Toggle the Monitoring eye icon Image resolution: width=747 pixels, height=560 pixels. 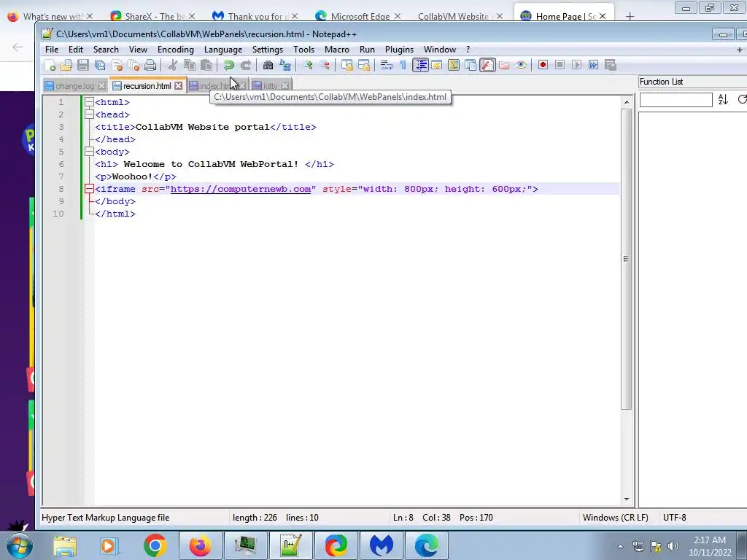[x=521, y=65]
